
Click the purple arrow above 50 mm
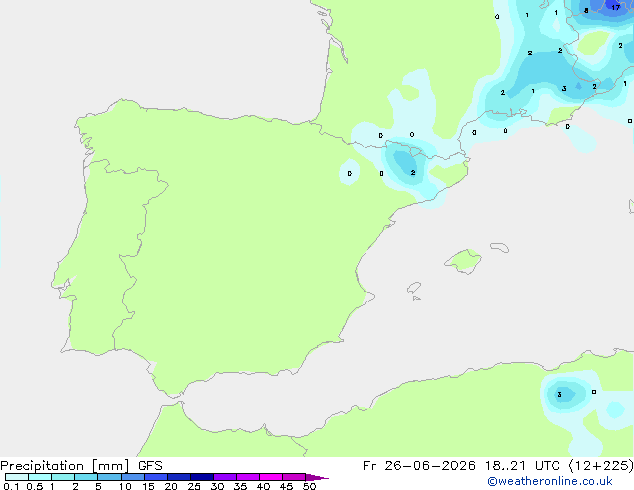[317, 477]
